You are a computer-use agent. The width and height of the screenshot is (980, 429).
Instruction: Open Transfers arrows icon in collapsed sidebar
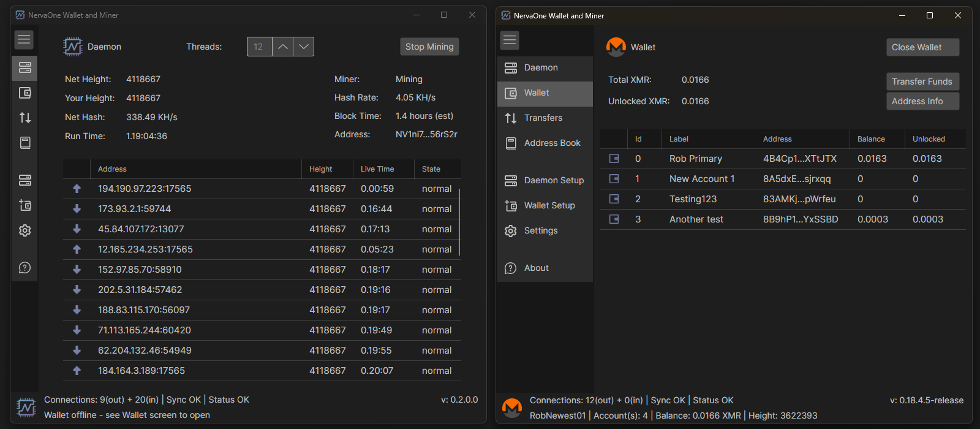tap(24, 118)
